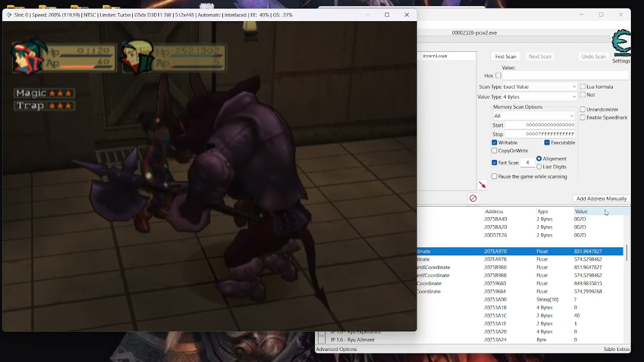Select the Alignment radio button
The width and height of the screenshot is (644, 362).
[x=539, y=158]
